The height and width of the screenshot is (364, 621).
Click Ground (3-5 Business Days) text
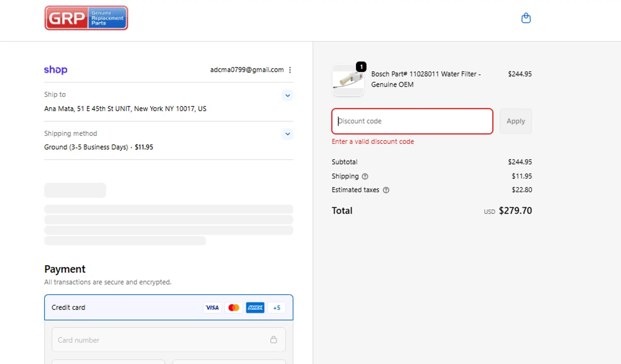(86, 147)
